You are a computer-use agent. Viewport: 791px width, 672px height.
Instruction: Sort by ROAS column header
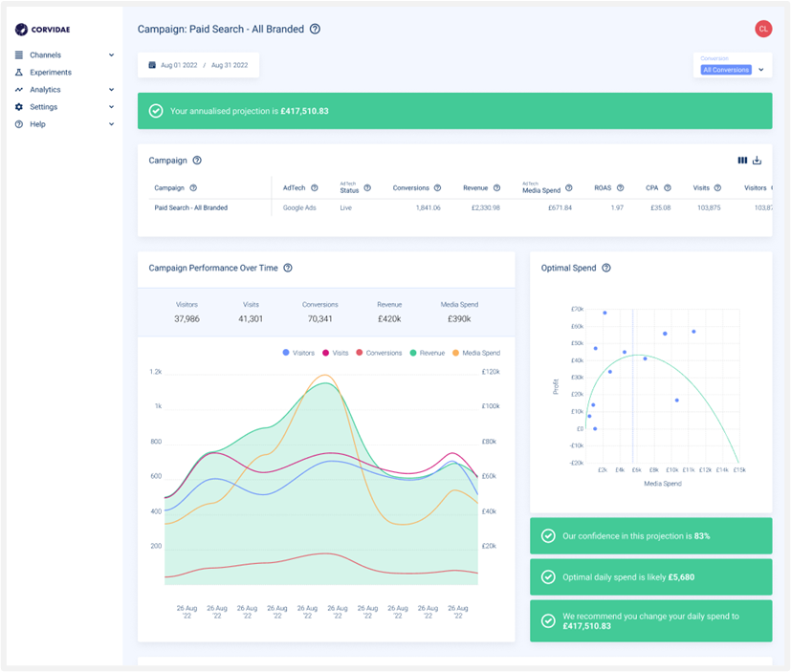603,188
